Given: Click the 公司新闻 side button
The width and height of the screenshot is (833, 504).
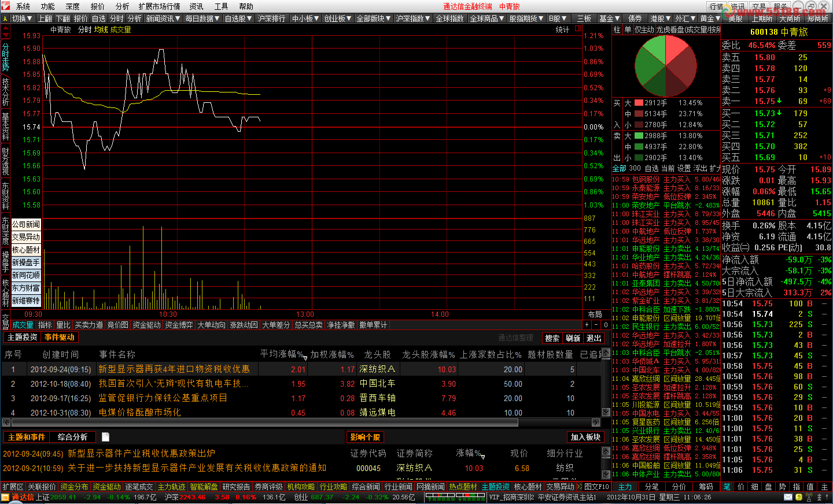Looking at the screenshot, I should 26,224.
